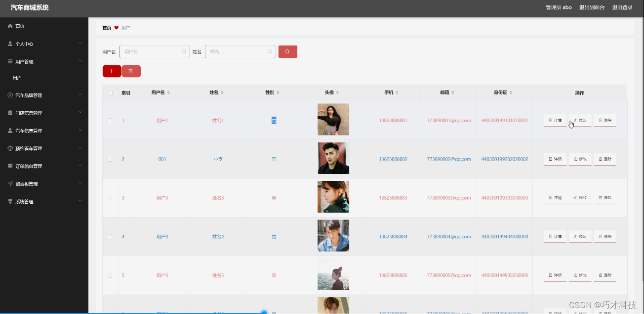Click the icon beside 门店信息管理
This screenshot has height=314, width=644.
coord(10,113)
